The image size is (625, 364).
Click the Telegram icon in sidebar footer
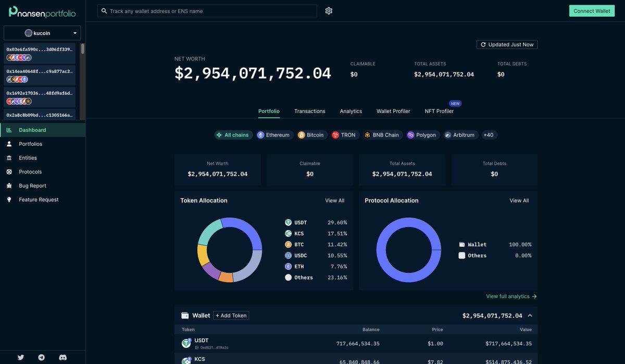click(x=42, y=357)
